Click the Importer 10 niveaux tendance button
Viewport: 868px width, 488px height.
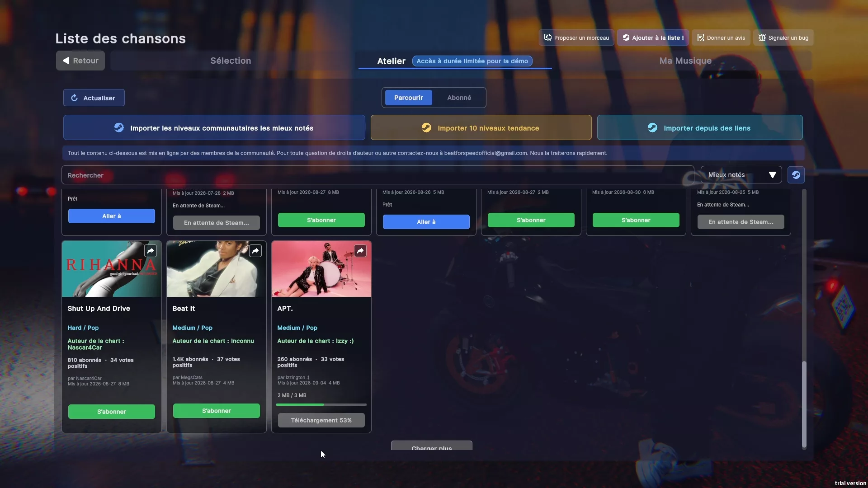481,128
